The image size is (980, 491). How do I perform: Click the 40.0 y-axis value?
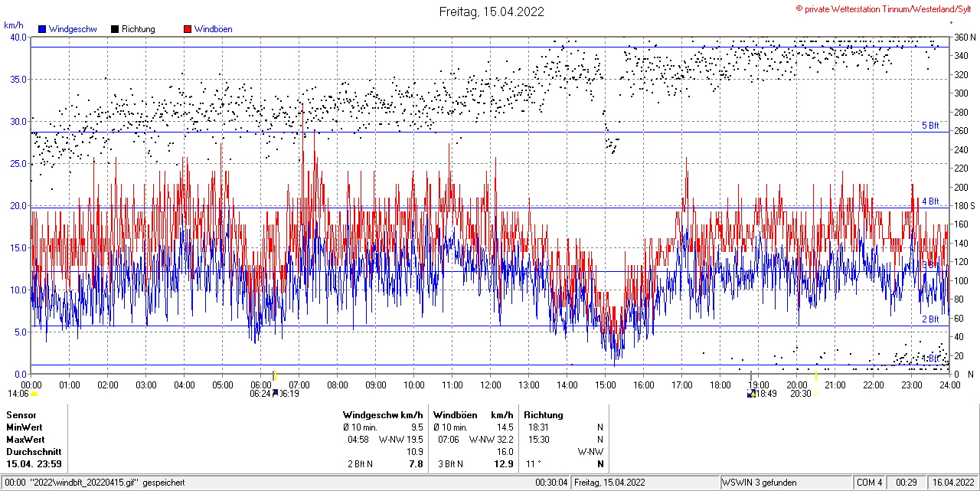(18, 37)
